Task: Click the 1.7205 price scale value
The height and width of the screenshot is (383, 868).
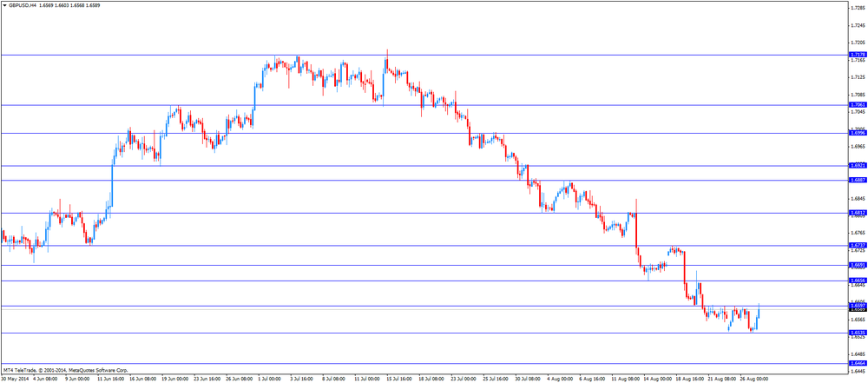Action: pyautogui.click(x=858, y=43)
